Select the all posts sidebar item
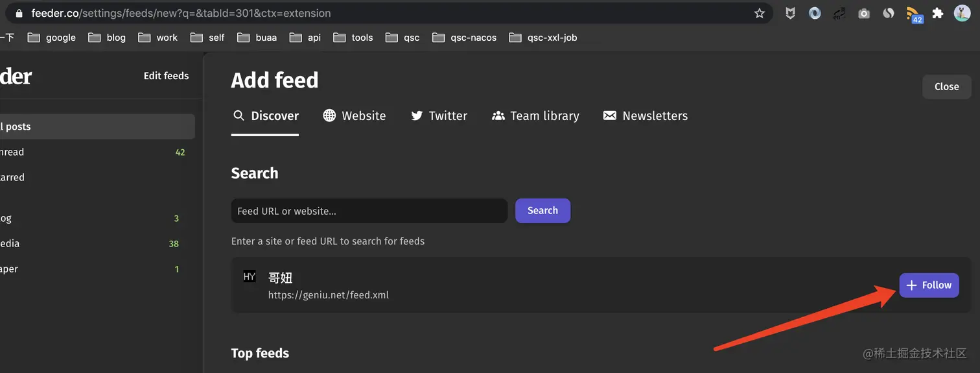 96,126
